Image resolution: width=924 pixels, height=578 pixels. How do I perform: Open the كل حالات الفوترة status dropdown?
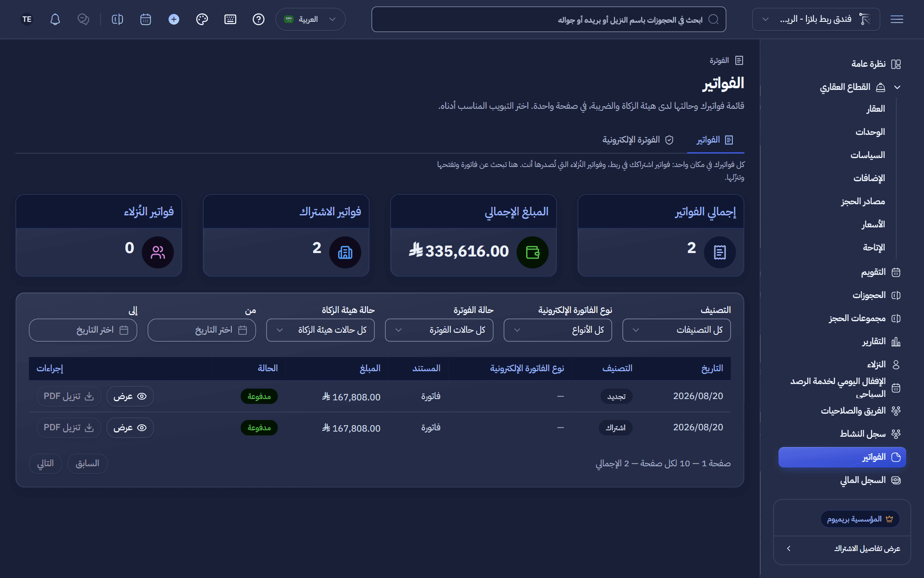(x=439, y=330)
